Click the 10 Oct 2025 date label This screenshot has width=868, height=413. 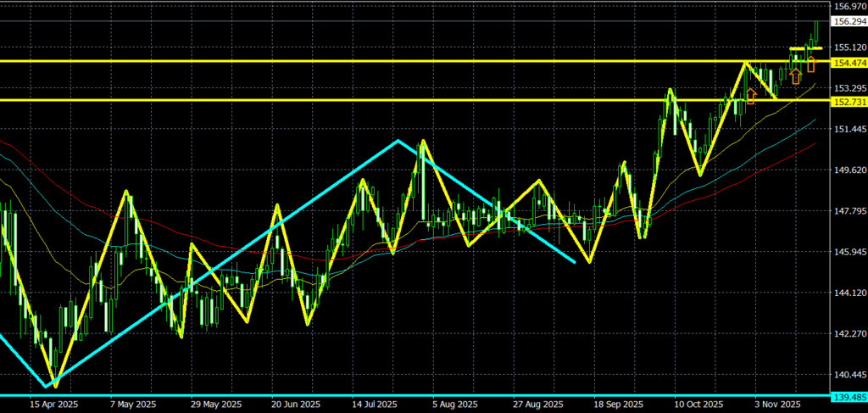coord(697,405)
